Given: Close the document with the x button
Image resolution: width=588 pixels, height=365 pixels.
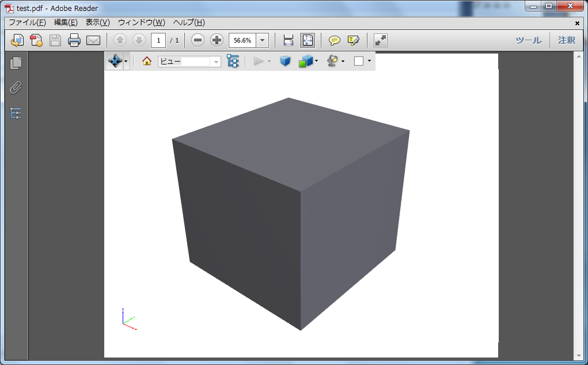Looking at the screenshot, I should click(x=577, y=23).
